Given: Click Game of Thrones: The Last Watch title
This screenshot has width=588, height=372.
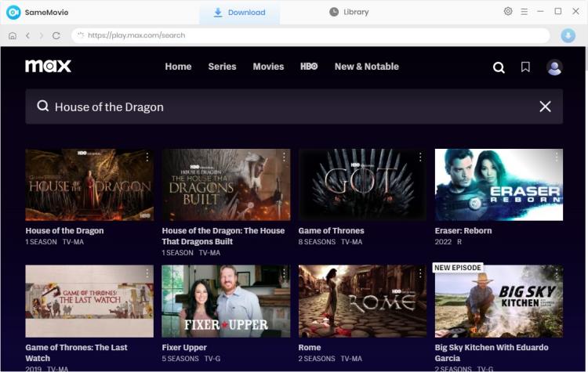Looking at the screenshot, I should 76,352.
